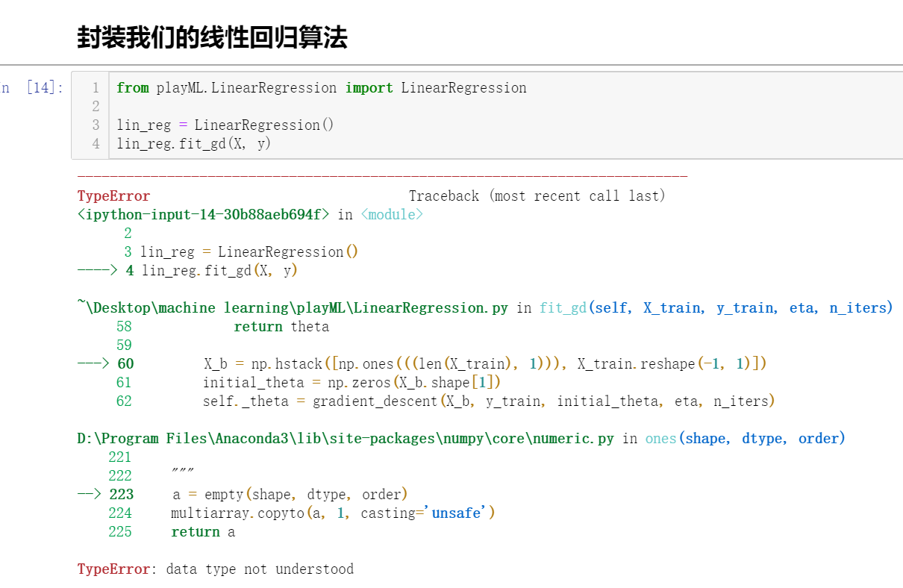Click the import statement for LinearRegression

tap(321, 87)
